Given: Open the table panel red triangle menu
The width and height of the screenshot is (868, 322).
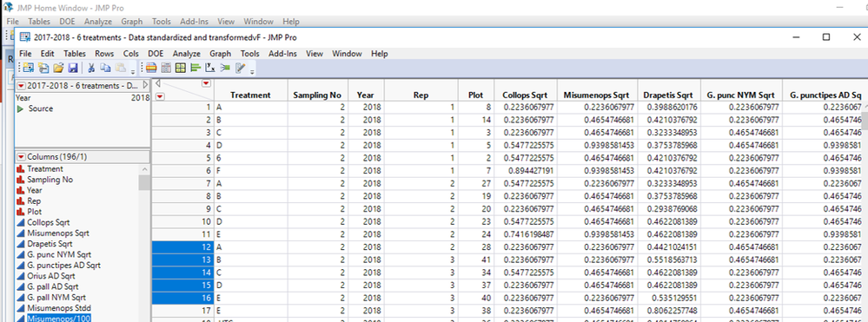Looking at the screenshot, I should [x=22, y=86].
